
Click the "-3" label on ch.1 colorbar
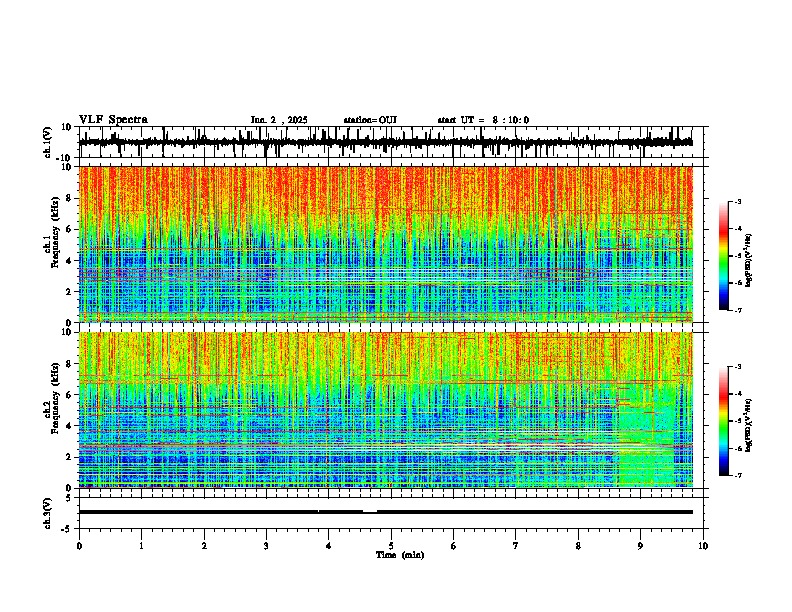738,202
